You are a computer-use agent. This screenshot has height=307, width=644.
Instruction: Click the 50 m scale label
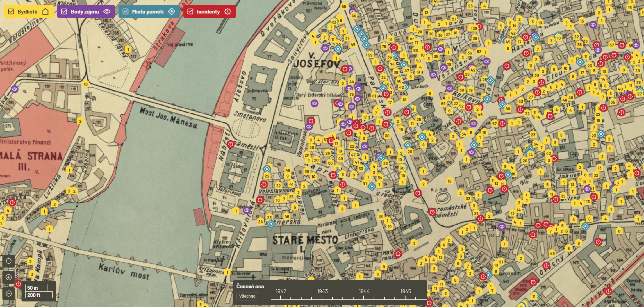[33, 288]
